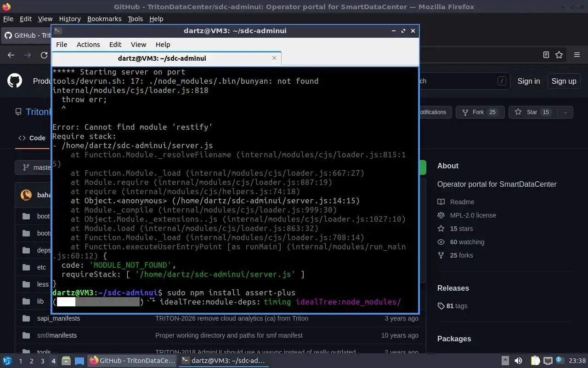Open the deps folder in file list

(44, 250)
